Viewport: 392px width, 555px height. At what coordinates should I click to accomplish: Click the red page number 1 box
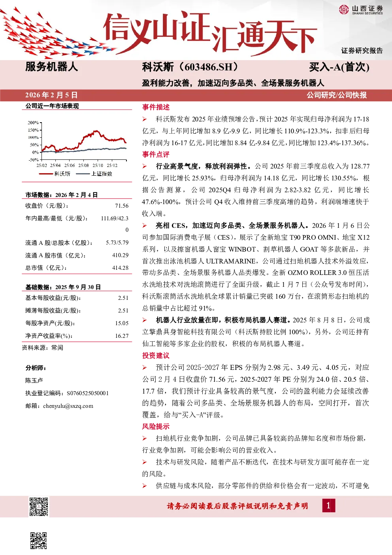pyautogui.click(x=328, y=506)
